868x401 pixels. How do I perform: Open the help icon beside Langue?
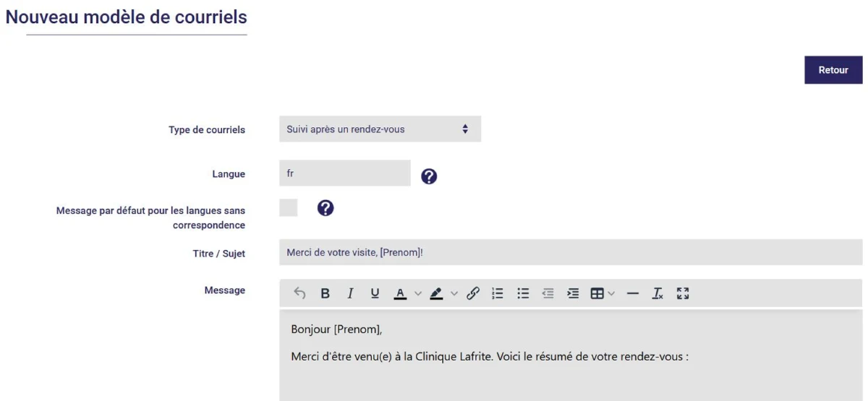[x=429, y=176]
